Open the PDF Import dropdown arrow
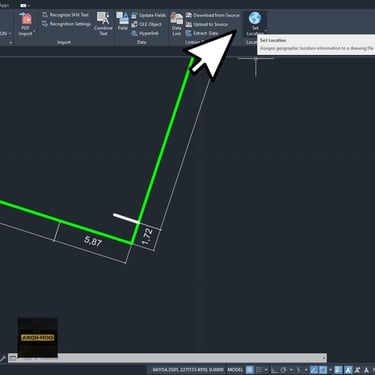This screenshot has width=375, height=375. (34, 31)
